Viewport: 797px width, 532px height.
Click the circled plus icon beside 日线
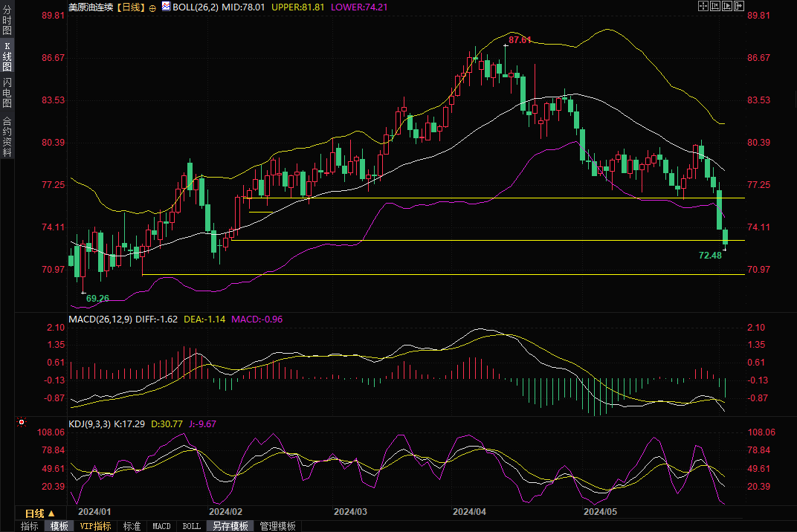(x=152, y=7)
